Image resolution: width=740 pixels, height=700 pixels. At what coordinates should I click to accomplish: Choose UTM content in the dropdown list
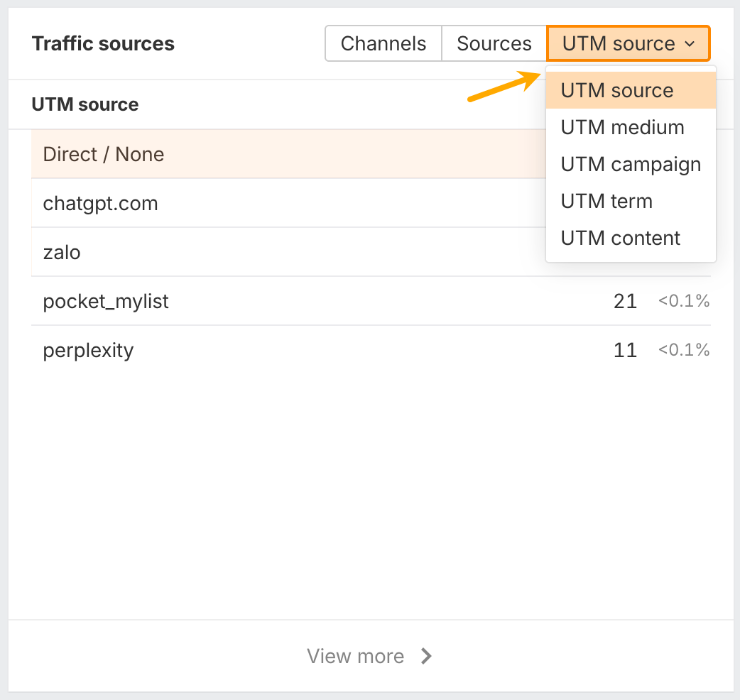620,238
